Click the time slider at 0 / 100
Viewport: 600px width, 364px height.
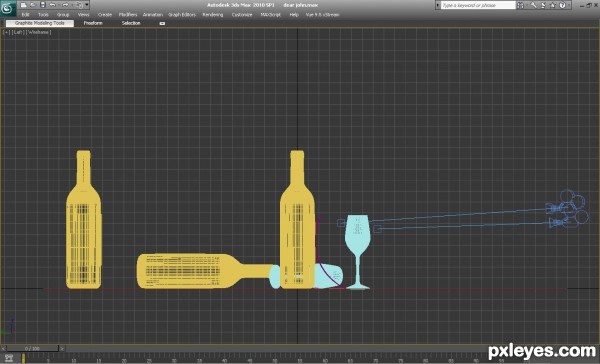tap(33, 348)
